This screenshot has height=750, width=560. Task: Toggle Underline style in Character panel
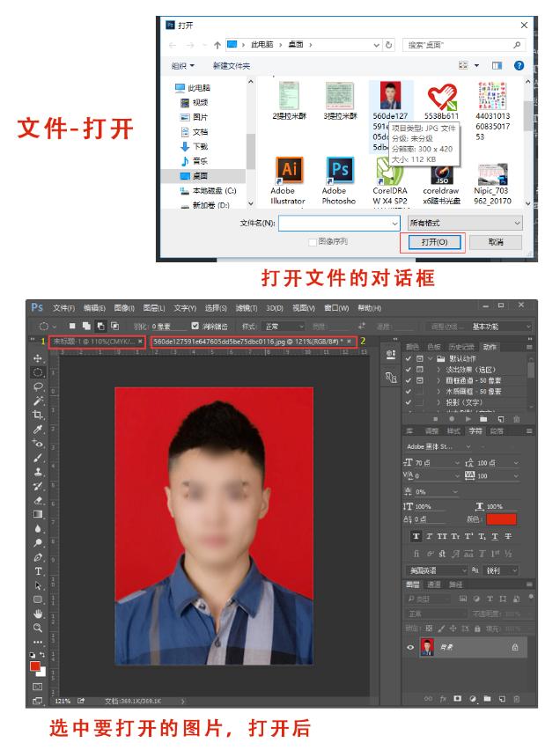click(495, 537)
